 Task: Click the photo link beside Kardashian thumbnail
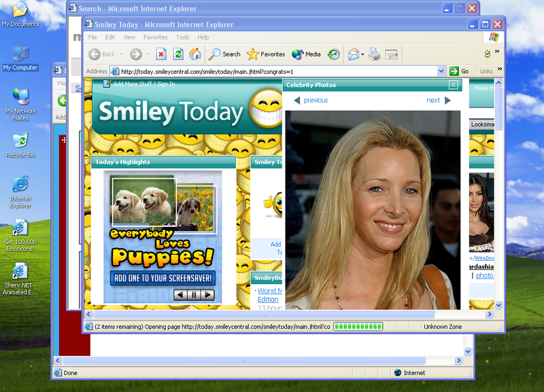pyautogui.click(x=485, y=276)
